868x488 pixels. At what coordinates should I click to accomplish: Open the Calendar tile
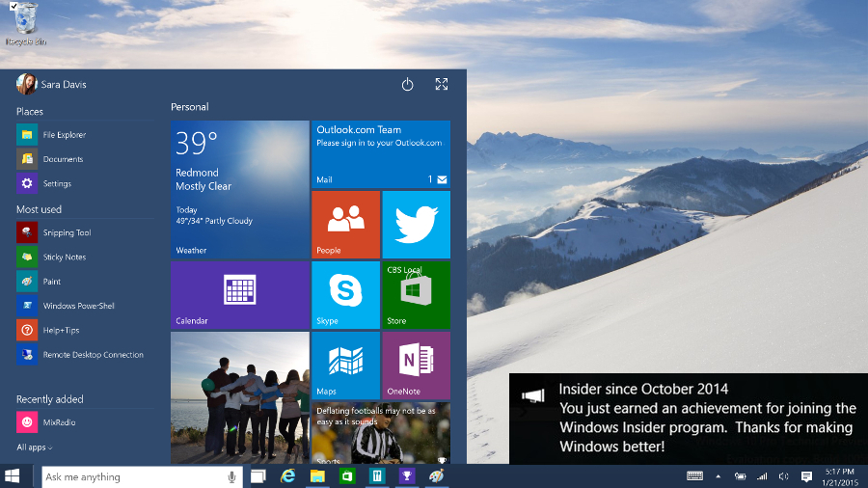[239, 294]
